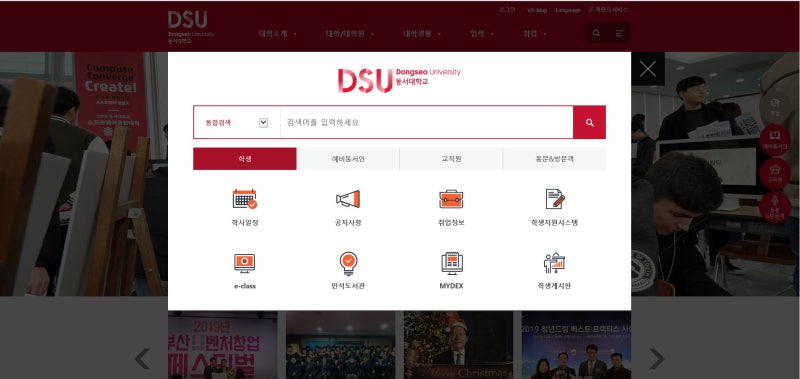Expand the 입학 header menu

[x=482, y=34]
